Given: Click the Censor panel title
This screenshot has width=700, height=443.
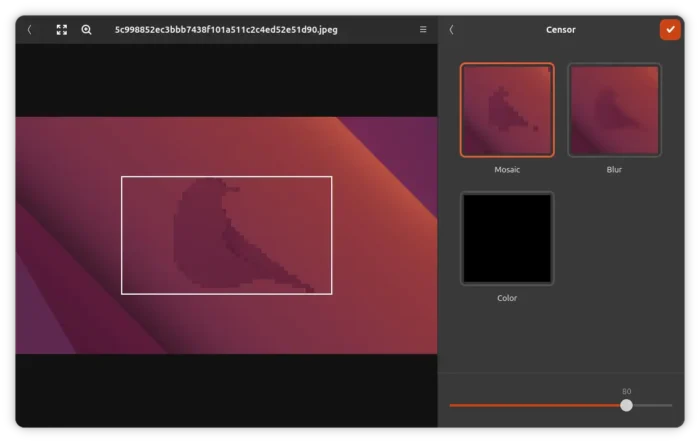Looking at the screenshot, I should pyautogui.click(x=561, y=30).
